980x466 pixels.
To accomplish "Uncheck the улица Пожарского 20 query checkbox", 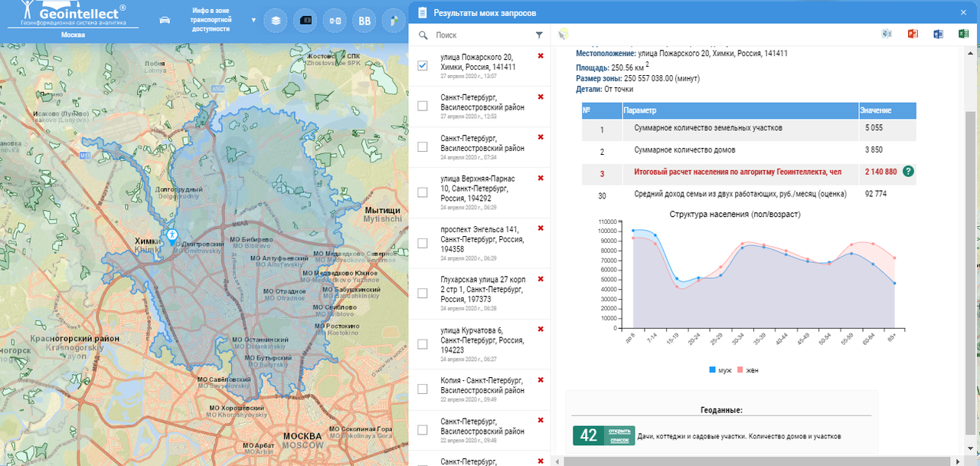I will tap(423, 66).
